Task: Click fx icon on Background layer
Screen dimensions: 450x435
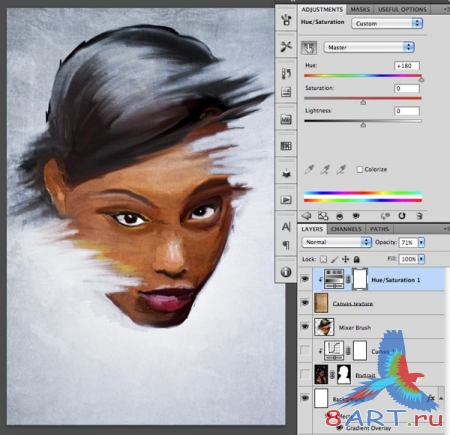Action: click(431, 398)
